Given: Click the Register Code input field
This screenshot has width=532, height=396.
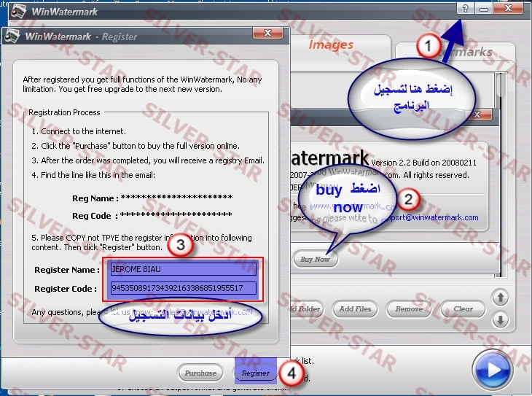Looking at the screenshot, I should 184,288.
